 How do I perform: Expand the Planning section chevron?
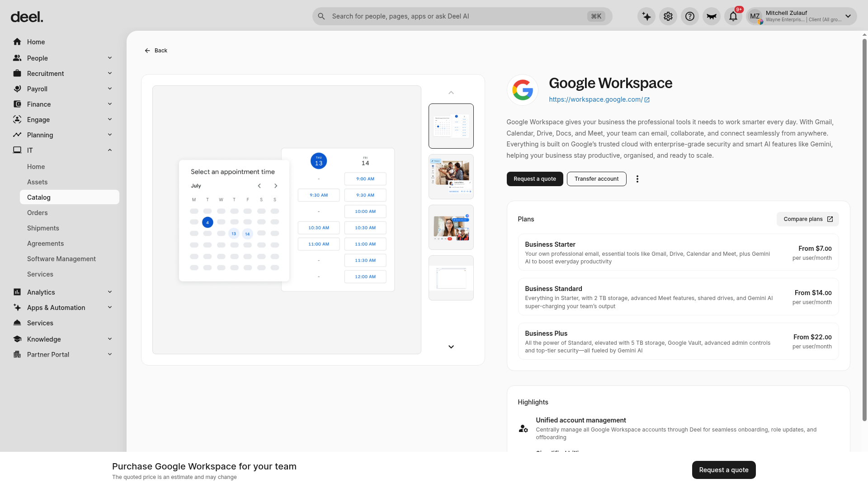pyautogui.click(x=110, y=135)
